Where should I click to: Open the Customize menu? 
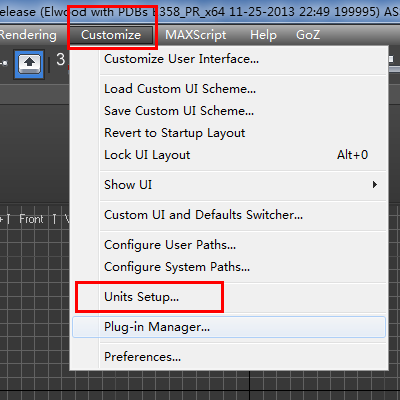pyautogui.click(x=111, y=35)
